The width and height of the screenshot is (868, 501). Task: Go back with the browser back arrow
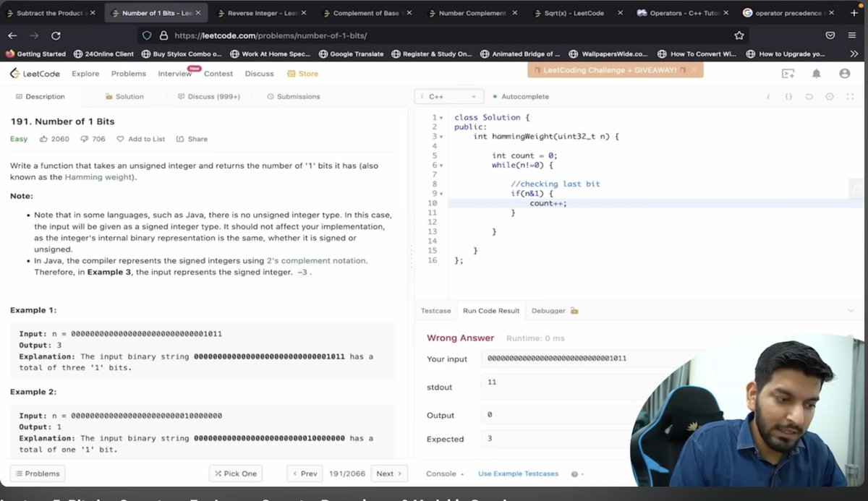coord(12,35)
